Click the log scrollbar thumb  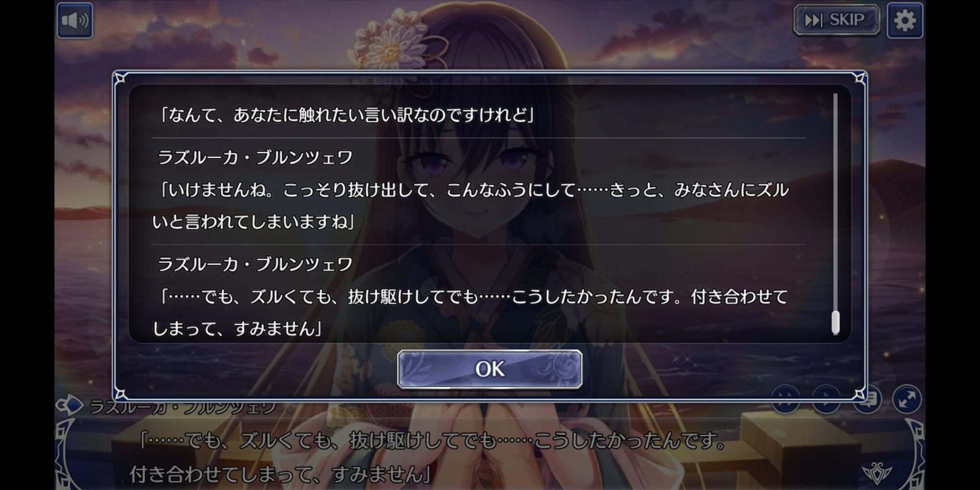point(836,322)
